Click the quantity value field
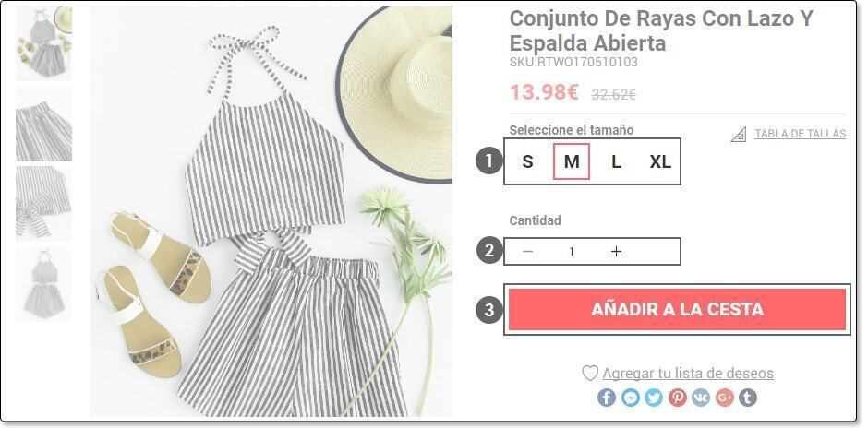Viewport: 868px width, 428px height. [572, 252]
